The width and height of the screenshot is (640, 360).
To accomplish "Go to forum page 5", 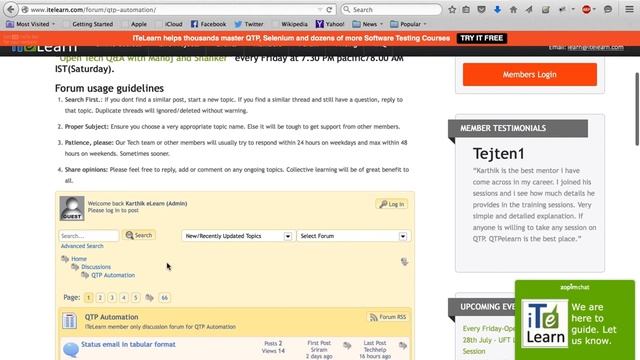I will coord(136,298).
